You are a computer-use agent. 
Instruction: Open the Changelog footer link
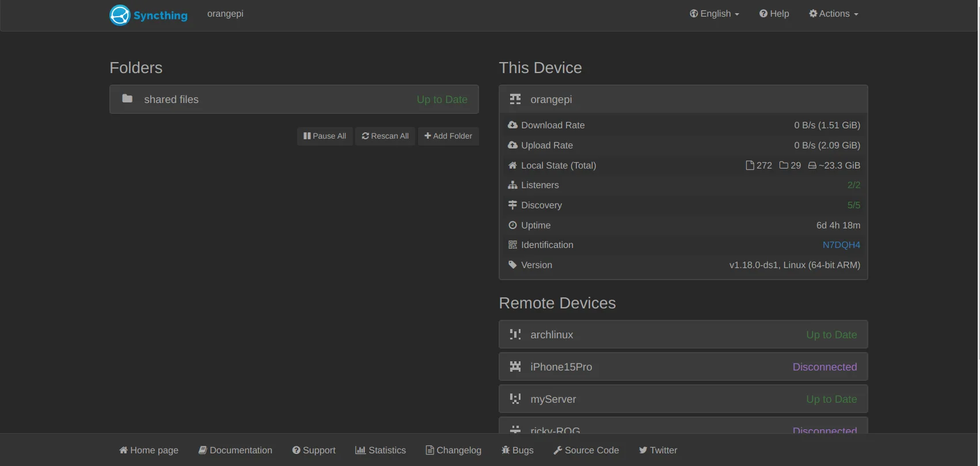coord(454,450)
